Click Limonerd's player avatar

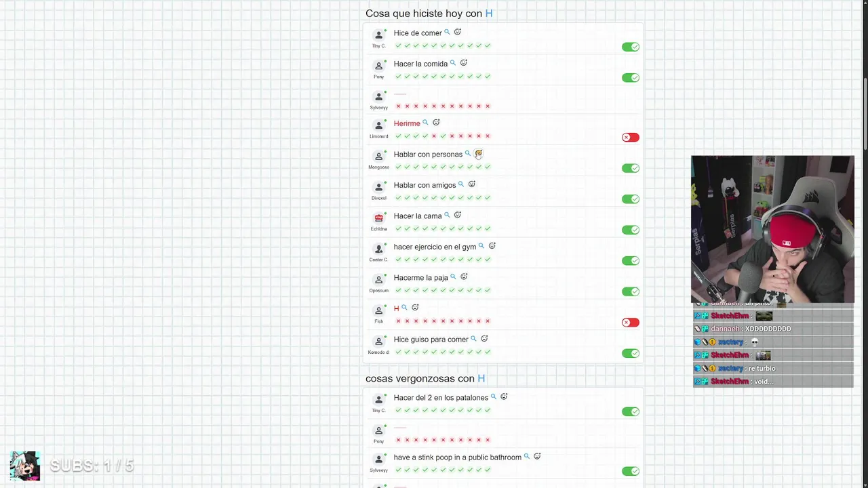tap(379, 125)
